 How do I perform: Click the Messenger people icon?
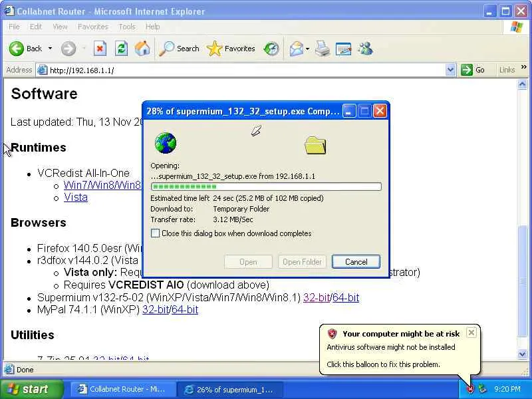[x=365, y=49]
